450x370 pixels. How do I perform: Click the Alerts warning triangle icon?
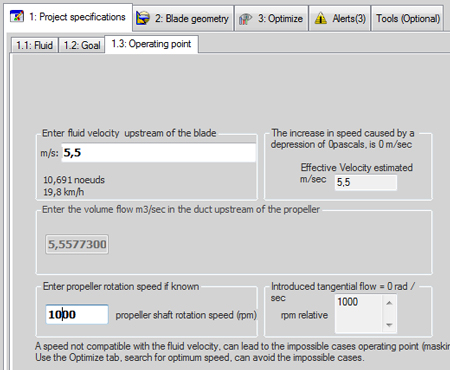pyautogui.click(x=321, y=18)
